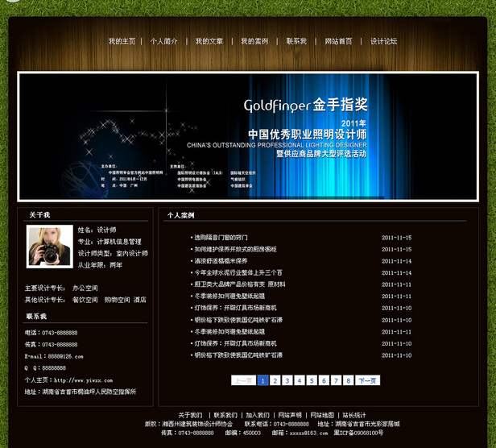Go to page 2 of case list
Screen dimensions: 496x448
(275, 380)
